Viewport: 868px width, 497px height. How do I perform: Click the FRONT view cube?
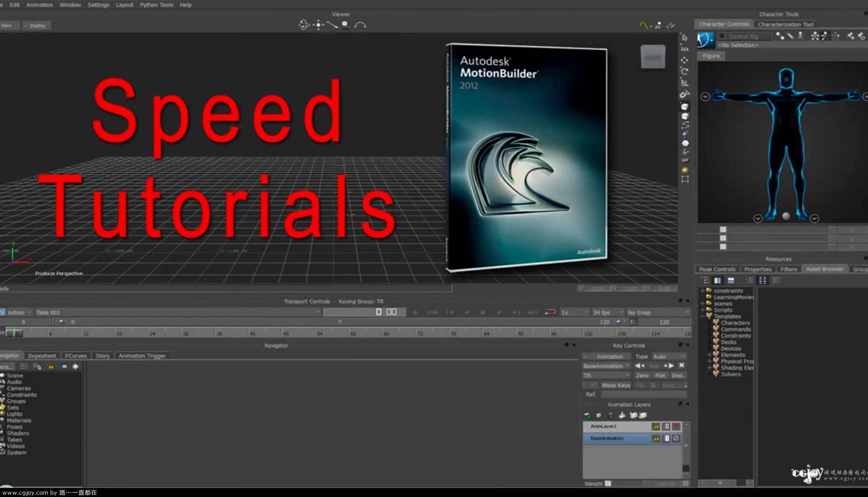(x=653, y=57)
